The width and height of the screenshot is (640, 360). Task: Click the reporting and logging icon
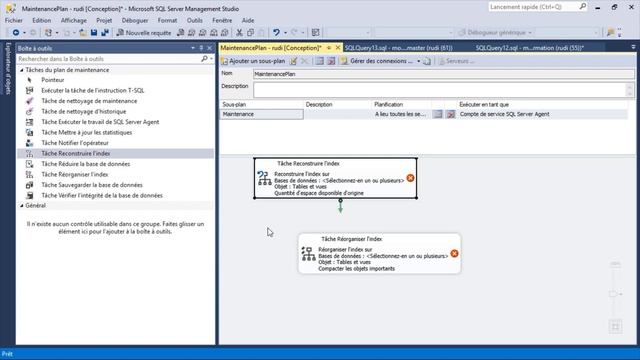(x=427, y=61)
